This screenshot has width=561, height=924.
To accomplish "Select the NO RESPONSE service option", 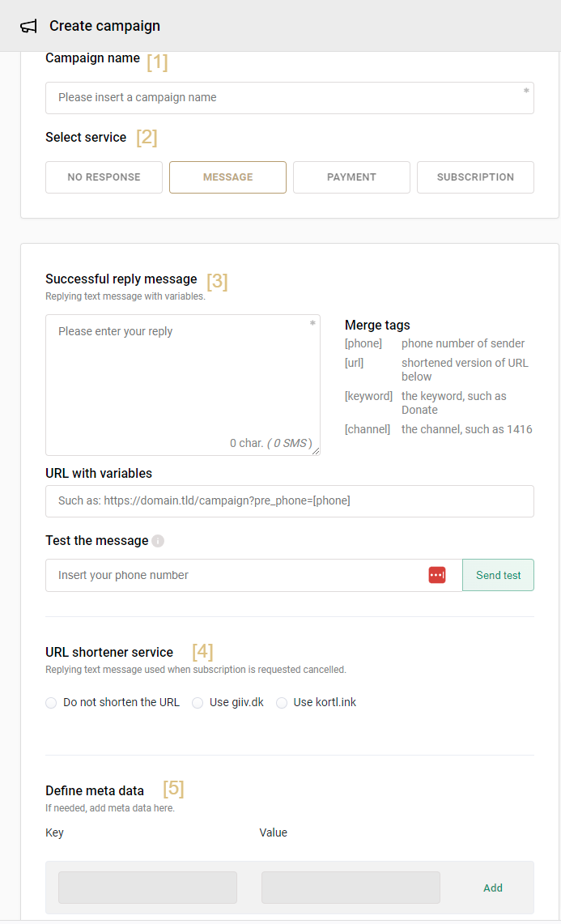I will (104, 177).
